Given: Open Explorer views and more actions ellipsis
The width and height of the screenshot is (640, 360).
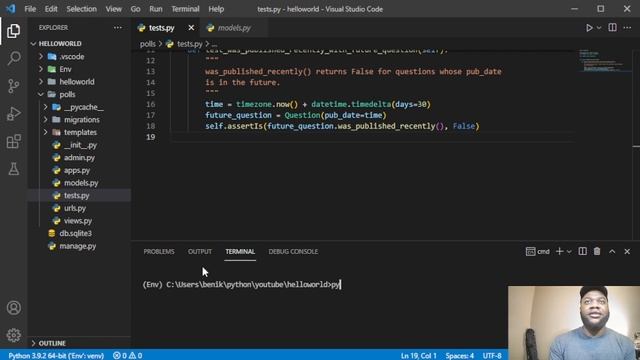Looking at the screenshot, I should point(118,28).
